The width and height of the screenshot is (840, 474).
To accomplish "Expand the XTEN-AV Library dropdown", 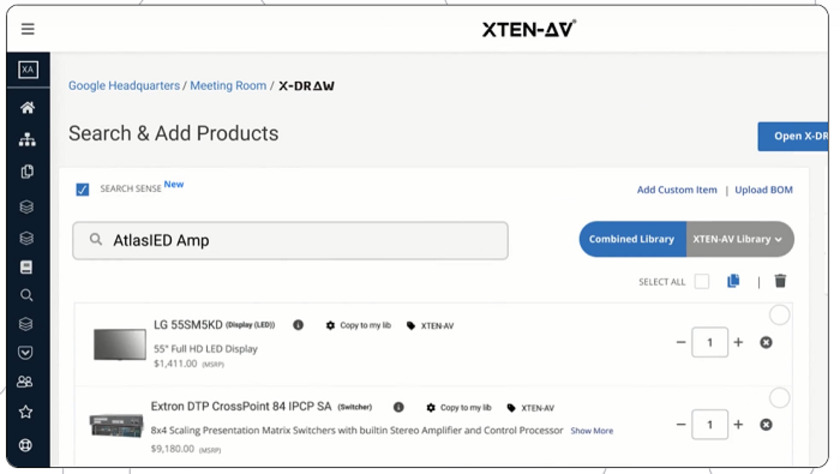I will 738,240.
